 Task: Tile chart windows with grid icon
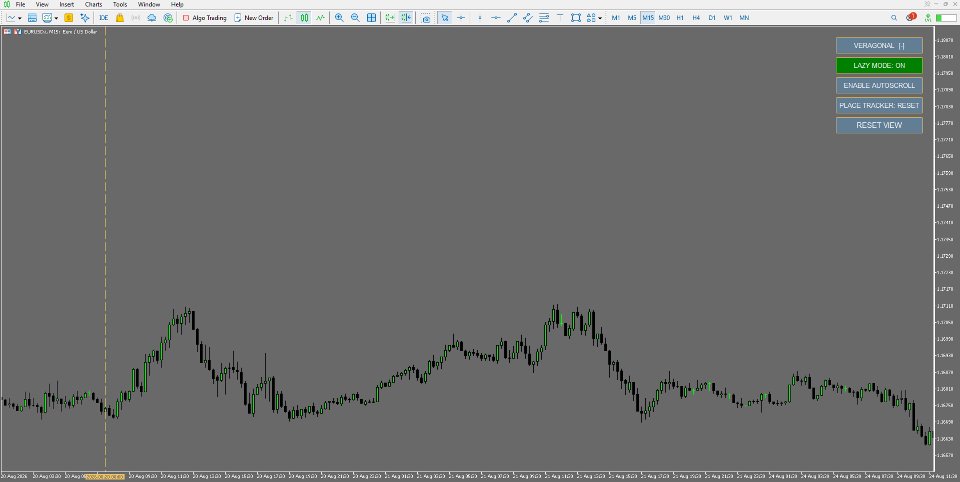coord(371,18)
